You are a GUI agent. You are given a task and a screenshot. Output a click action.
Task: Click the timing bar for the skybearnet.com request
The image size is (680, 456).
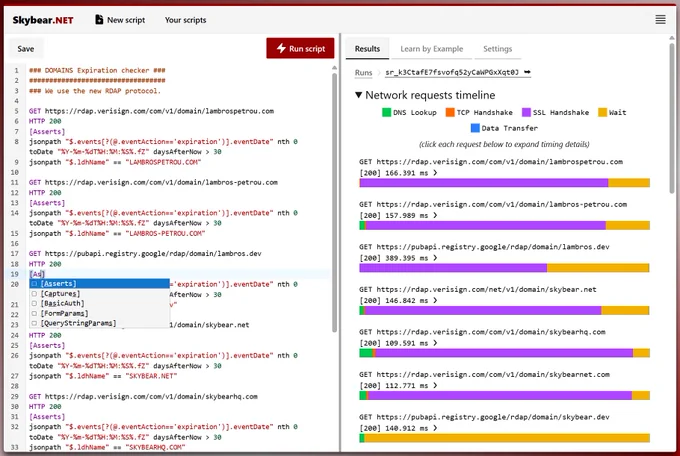click(504, 395)
